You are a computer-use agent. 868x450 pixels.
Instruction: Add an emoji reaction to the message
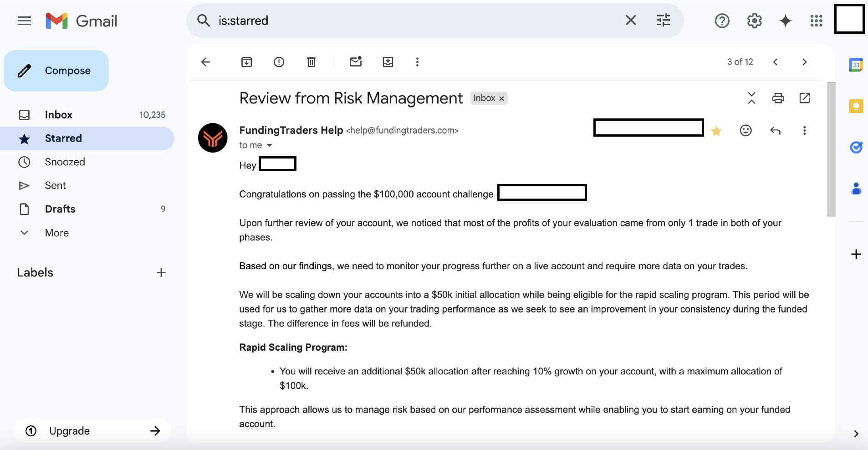[745, 131]
